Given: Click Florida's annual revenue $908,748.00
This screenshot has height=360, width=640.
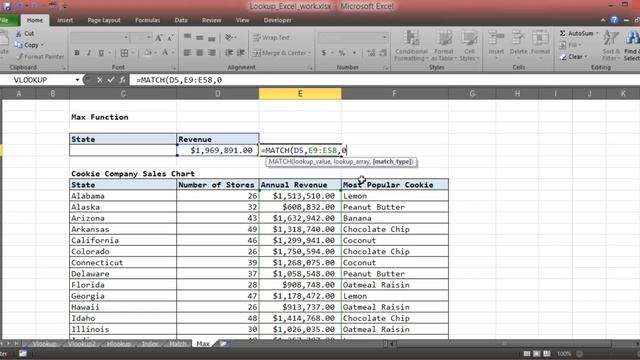Looking at the screenshot, I should coord(300,285).
